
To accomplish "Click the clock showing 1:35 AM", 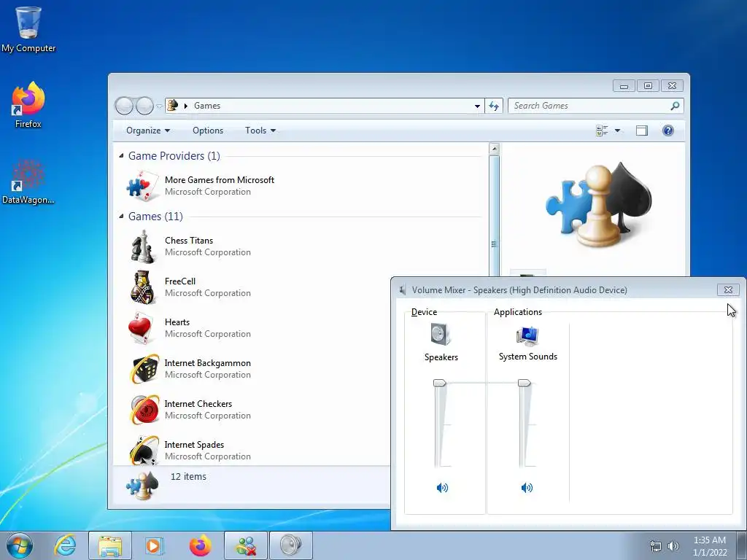I will pos(710,540).
